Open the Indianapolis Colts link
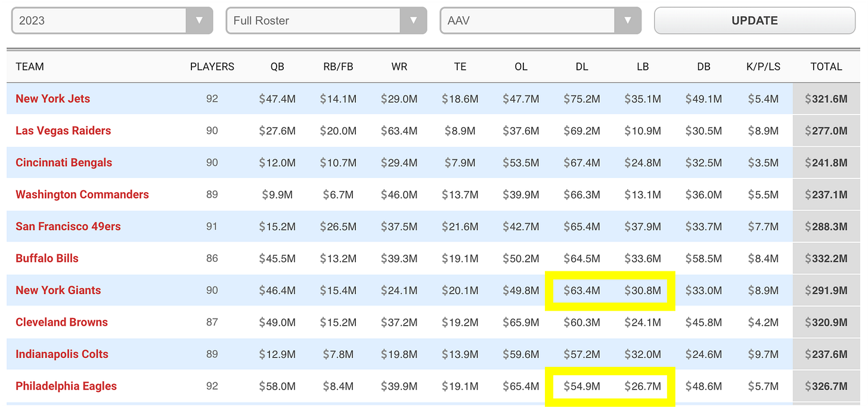 [62, 354]
